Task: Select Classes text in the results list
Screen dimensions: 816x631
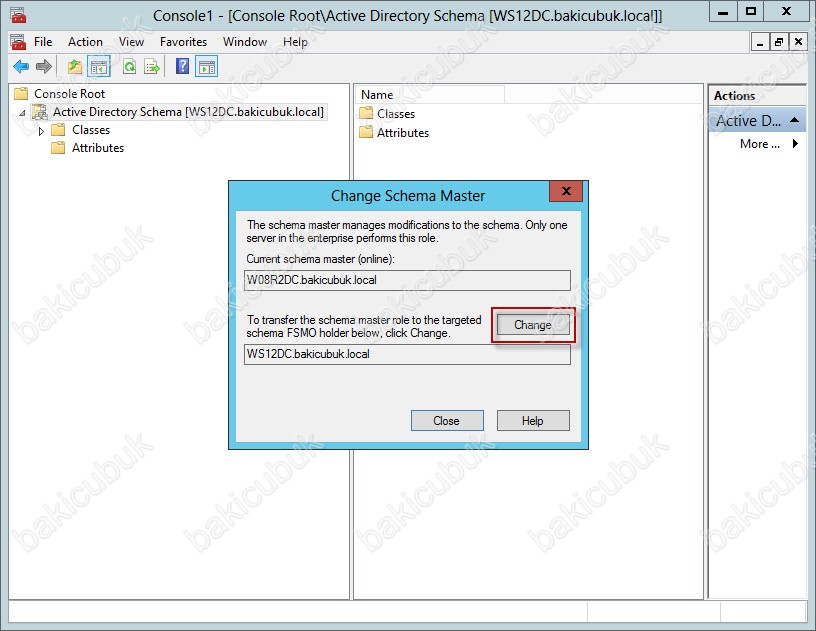Action: click(x=396, y=113)
